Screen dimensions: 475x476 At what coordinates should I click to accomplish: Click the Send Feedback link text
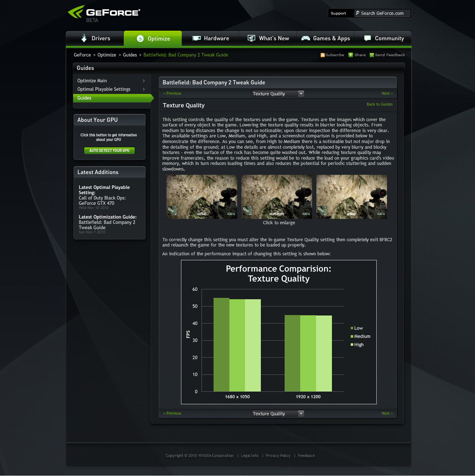click(x=390, y=55)
